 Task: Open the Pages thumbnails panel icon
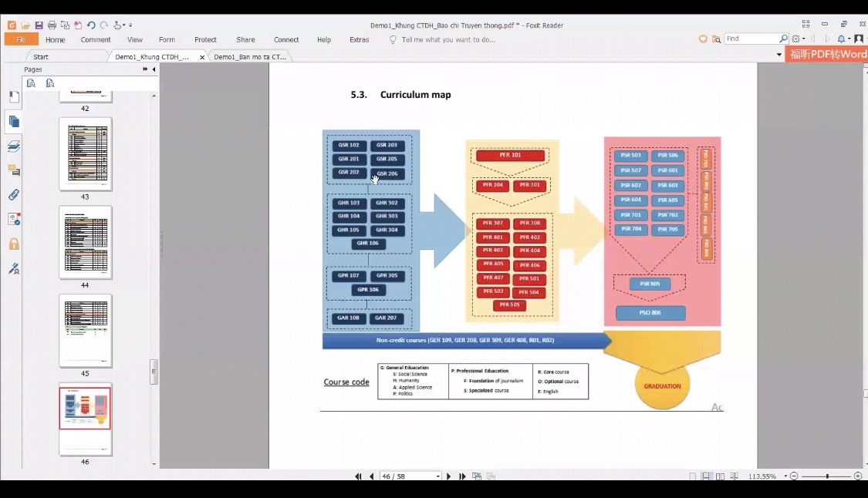[14, 122]
